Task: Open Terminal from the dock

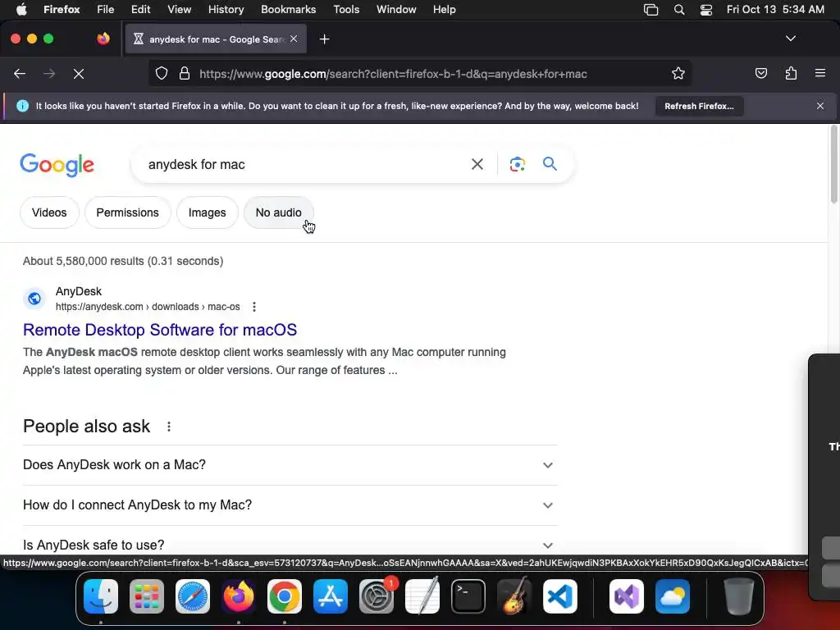Action: pyautogui.click(x=468, y=596)
